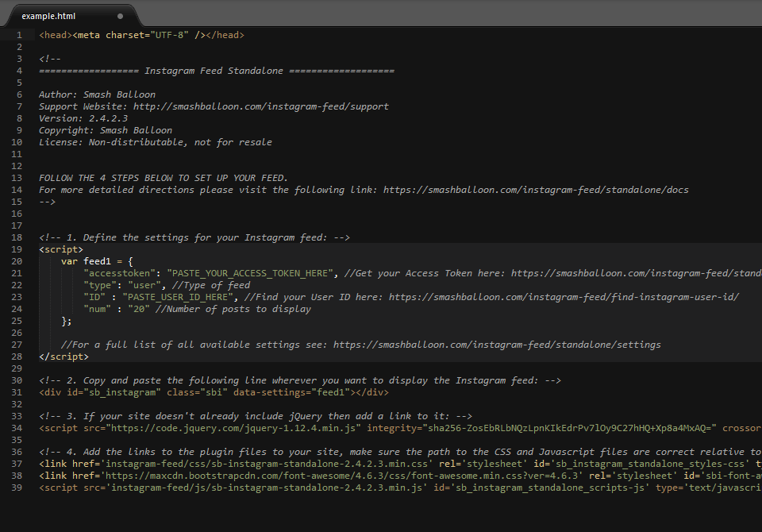The width and height of the screenshot is (762, 532).
Task: Click the "4. Add the links" comment
Action: coord(400,453)
